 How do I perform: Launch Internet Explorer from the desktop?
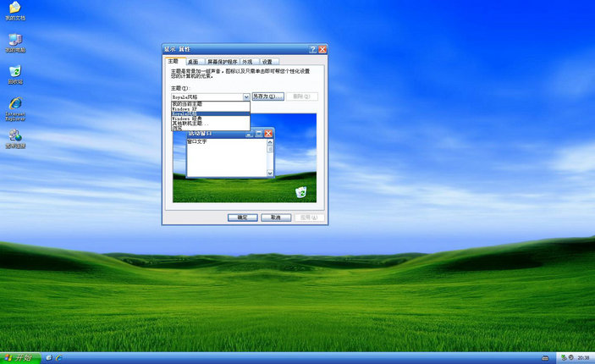[14, 104]
